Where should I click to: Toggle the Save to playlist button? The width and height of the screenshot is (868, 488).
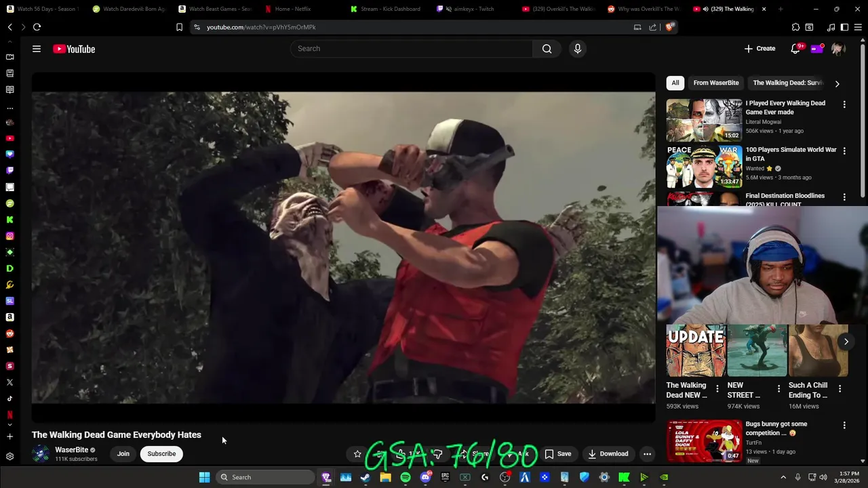click(558, 453)
